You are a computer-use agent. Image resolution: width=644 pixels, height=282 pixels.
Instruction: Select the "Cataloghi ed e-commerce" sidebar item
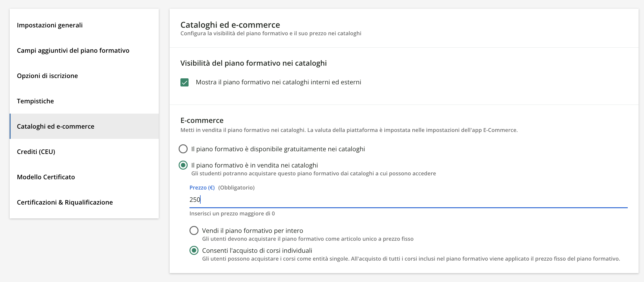55,126
